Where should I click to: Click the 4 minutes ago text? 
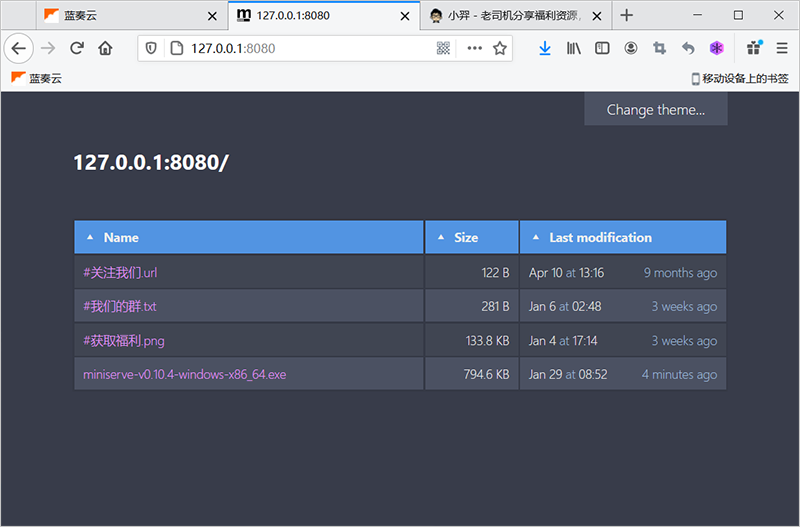(679, 374)
